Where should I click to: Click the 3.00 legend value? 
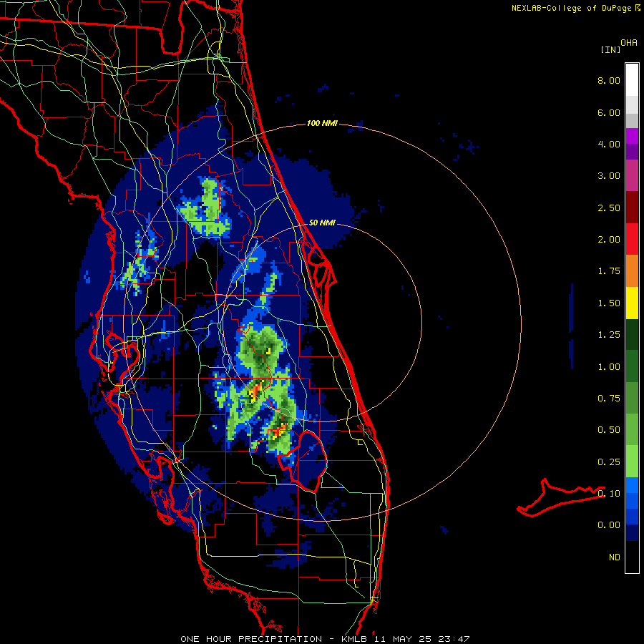609,176
